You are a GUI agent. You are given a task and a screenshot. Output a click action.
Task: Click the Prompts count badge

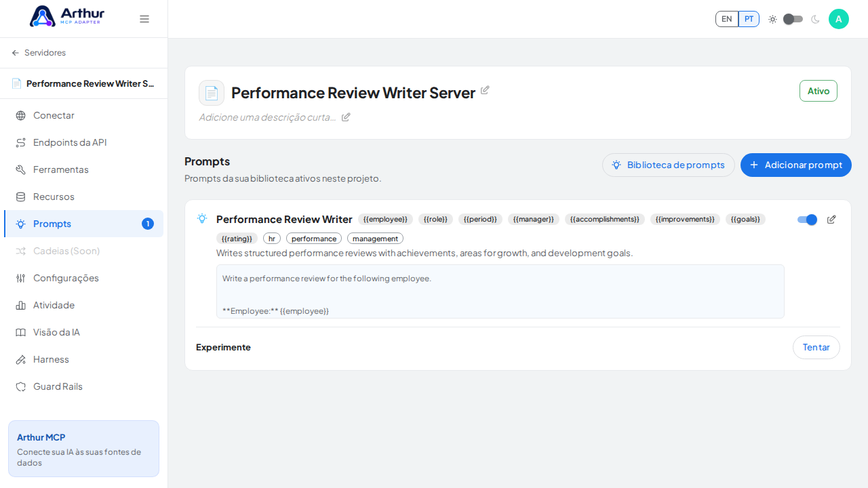(148, 224)
